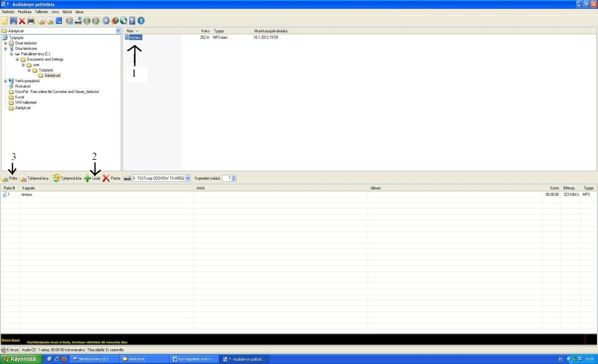Select the Kuvat folder in the tree
Viewport: 598px width, 364px height.
tap(20, 97)
